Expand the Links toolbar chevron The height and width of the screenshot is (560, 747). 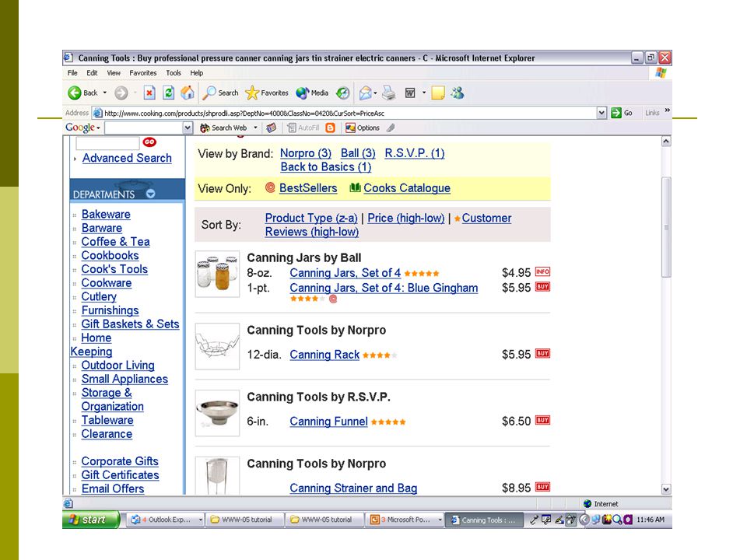pos(668,110)
